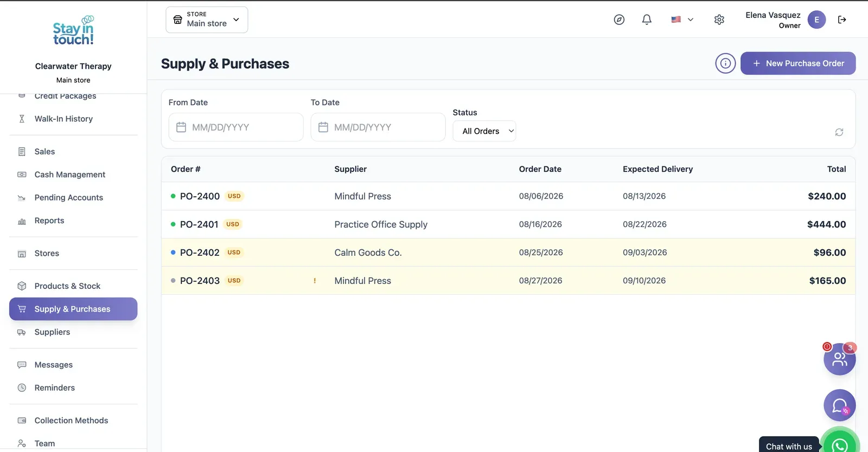Open the chat support floating button
Image resolution: width=868 pixels, height=452 pixels.
(840, 405)
